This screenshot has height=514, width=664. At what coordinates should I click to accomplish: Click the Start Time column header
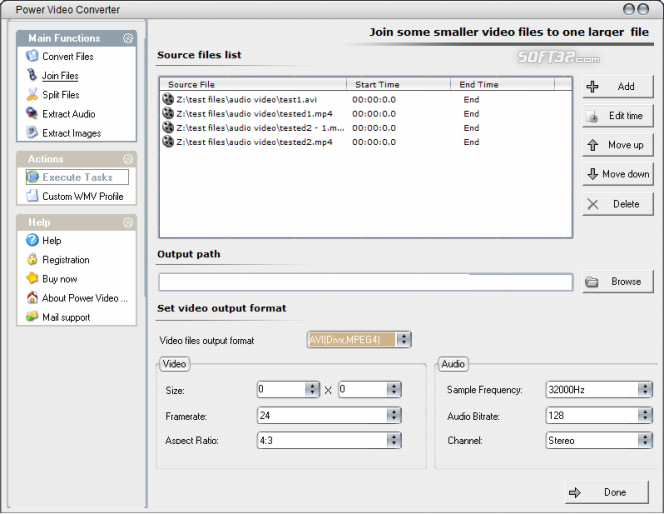(x=398, y=84)
